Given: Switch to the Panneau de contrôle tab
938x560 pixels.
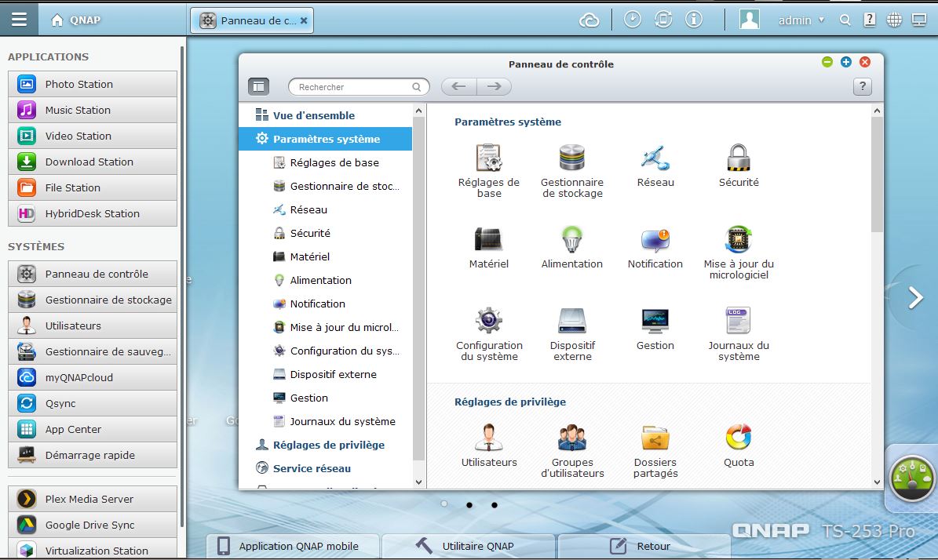Looking at the screenshot, I should (x=251, y=21).
